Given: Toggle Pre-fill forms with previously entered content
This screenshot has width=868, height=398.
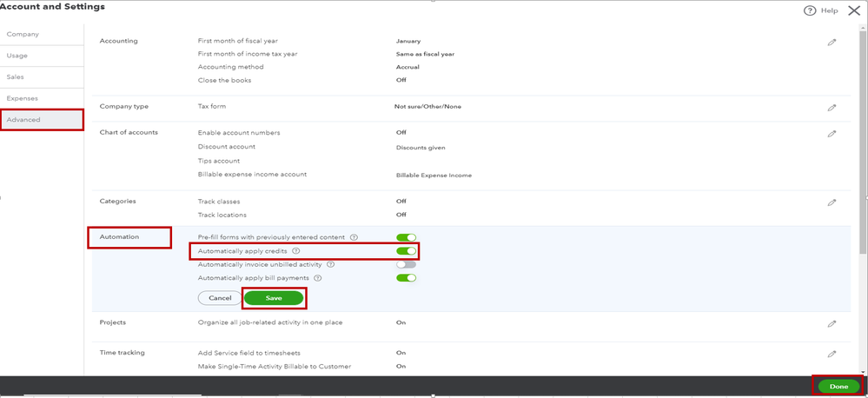Looking at the screenshot, I should (x=406, y=237).
